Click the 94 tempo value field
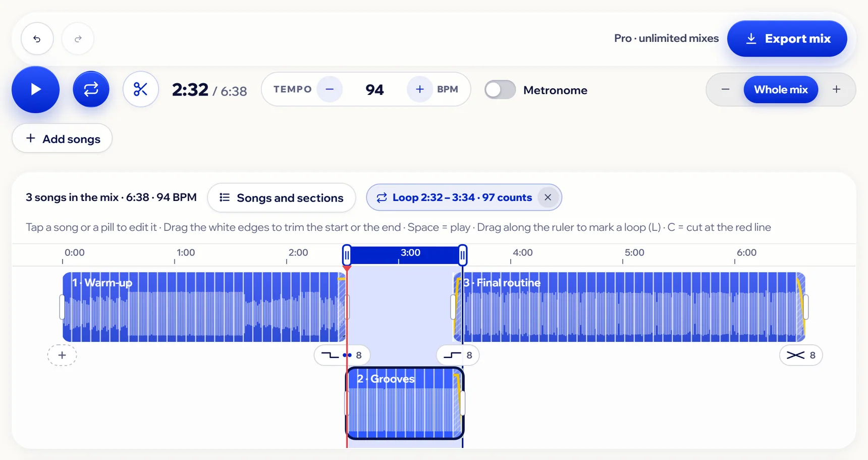 374,89
